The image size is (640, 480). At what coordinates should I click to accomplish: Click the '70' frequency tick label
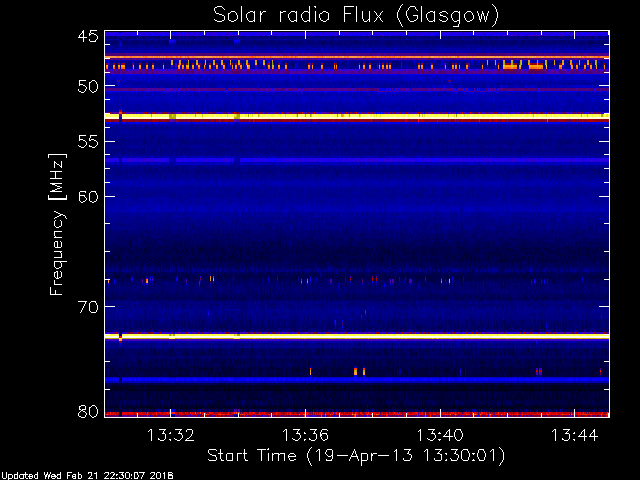pyautogui.click(x=88, y=307)
